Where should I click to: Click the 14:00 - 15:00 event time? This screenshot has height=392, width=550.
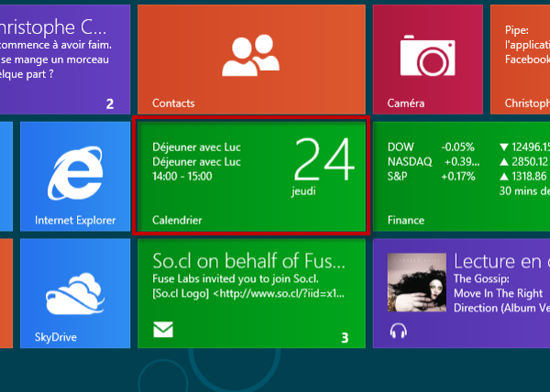click(182, 176)
